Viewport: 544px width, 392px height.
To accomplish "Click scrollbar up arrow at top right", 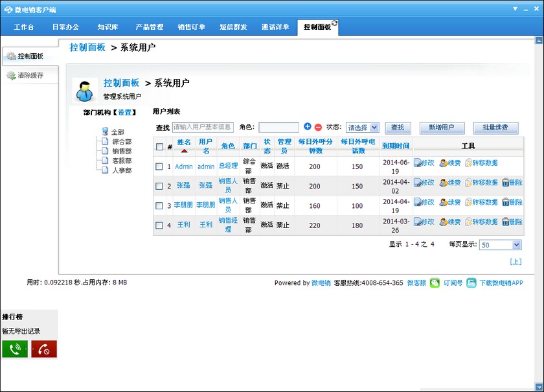I will (x=539, y=40).
